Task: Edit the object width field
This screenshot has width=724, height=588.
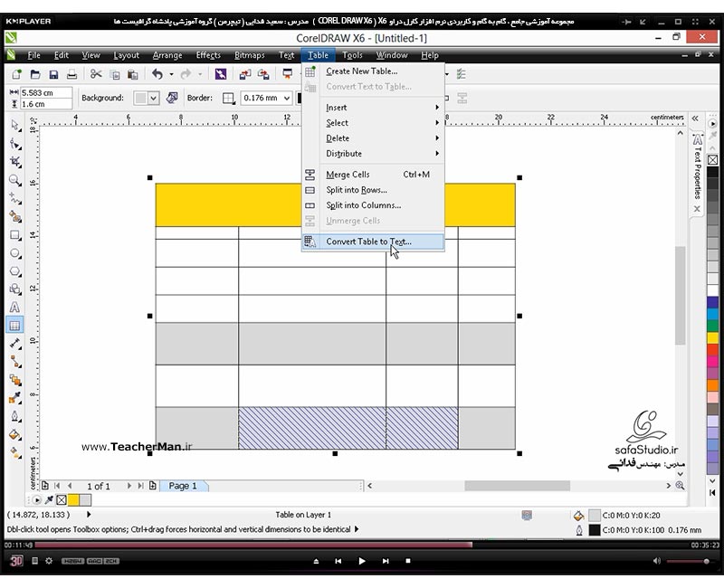Action: click(46, 93)
